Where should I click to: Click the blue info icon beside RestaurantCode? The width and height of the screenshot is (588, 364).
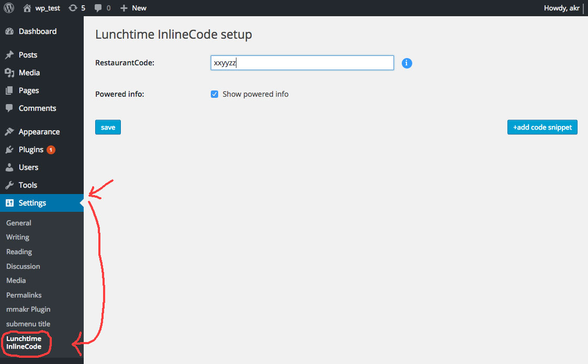[x=407, y=63]
